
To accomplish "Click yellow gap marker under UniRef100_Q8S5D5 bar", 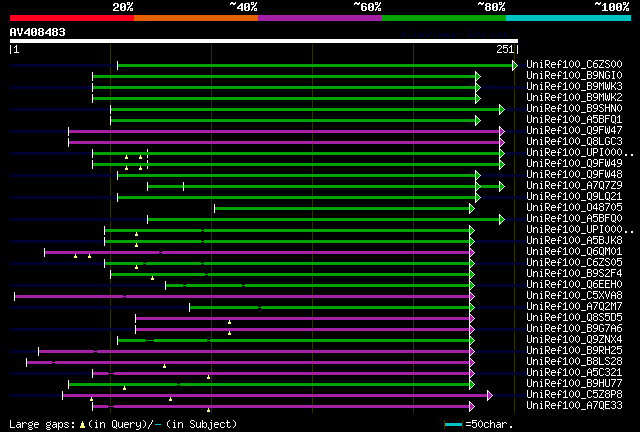I will coord(229,322).
